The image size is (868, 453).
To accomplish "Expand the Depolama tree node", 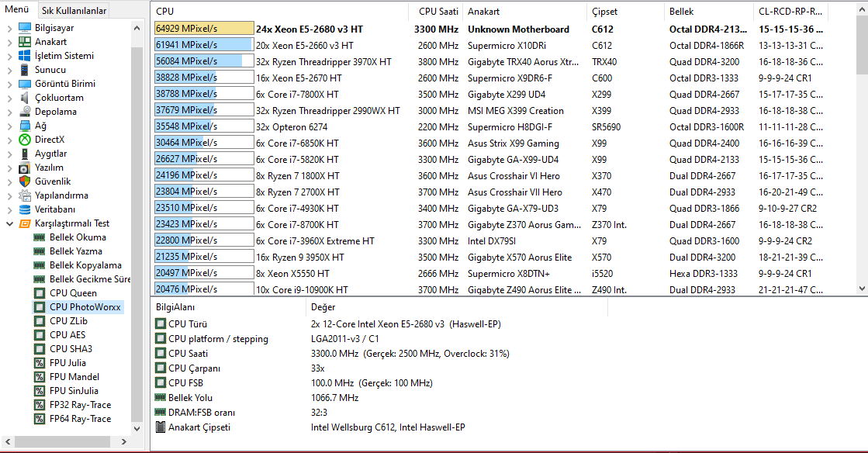I will coord(9,112).
